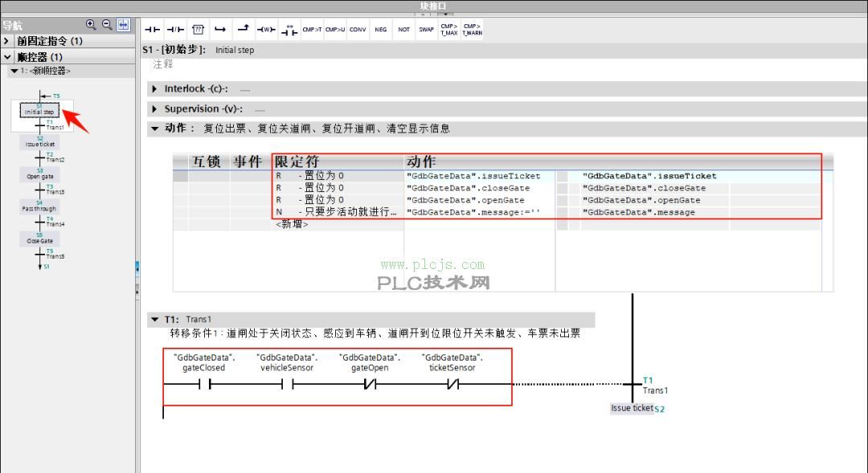Select the CMP>T comparator instruction
Viewport: 868px width, 473px height.
[x=313, y=29]
